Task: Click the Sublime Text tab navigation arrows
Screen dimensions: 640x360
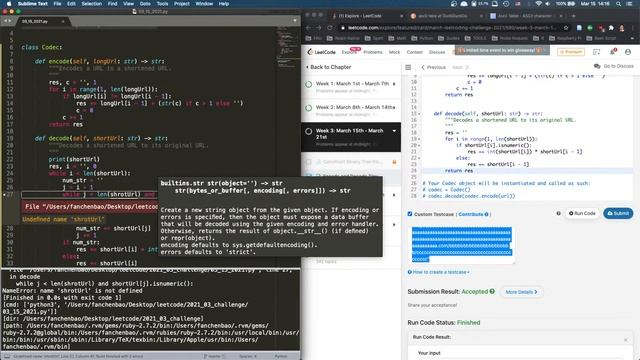Action: point(7,20)
